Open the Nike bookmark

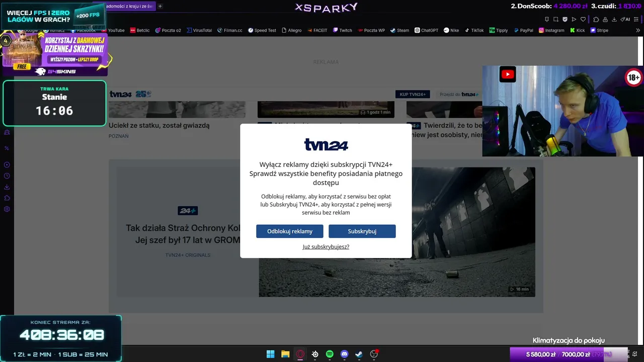451,30
